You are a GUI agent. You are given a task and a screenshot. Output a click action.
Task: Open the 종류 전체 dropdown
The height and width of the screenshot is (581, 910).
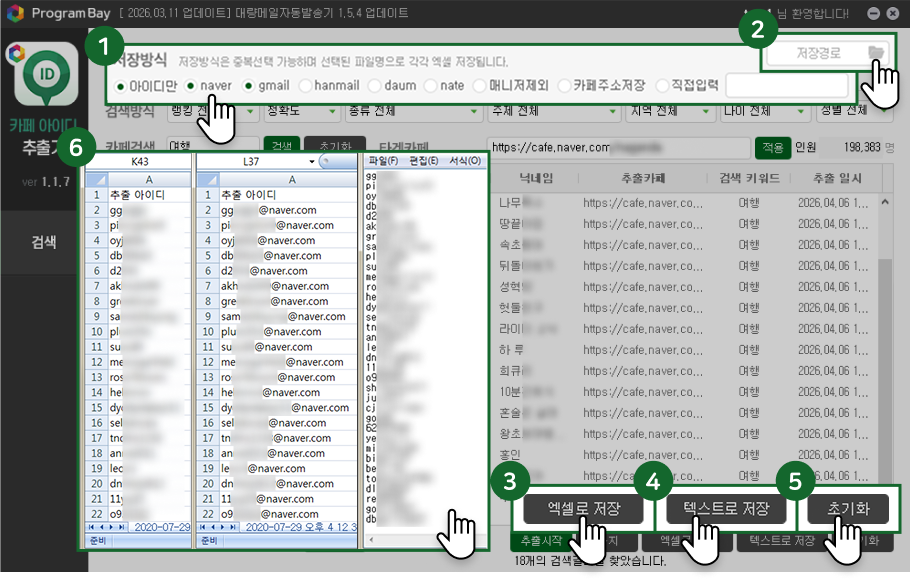411,110
